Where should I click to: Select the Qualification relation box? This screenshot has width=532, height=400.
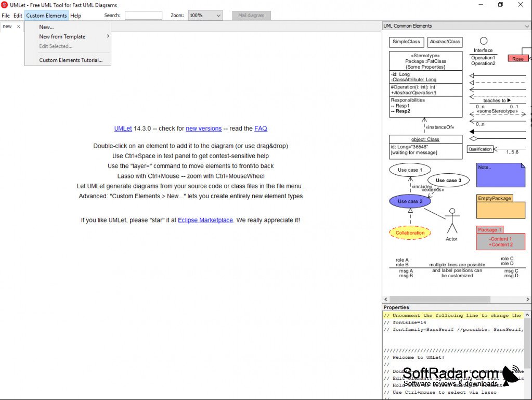point(480,149)
